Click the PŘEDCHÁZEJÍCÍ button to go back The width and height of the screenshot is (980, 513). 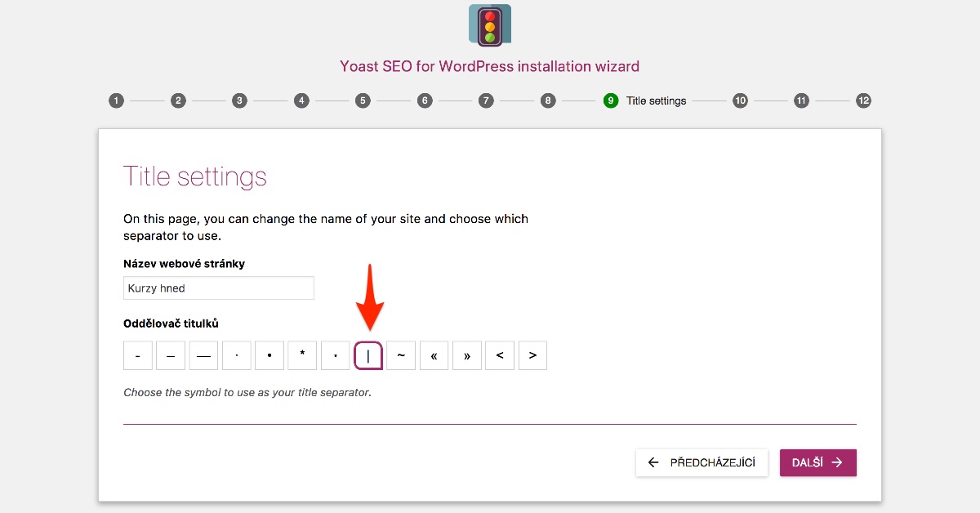[x=701, y=462]
